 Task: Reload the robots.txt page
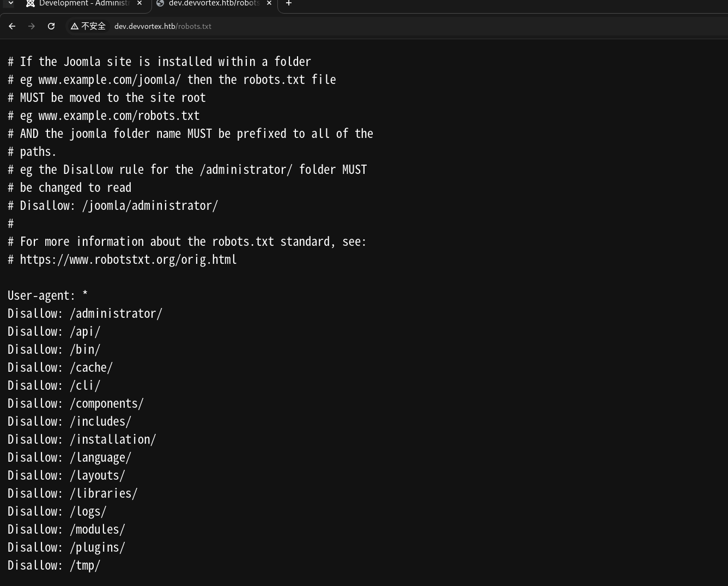click(x=51, y=26)
